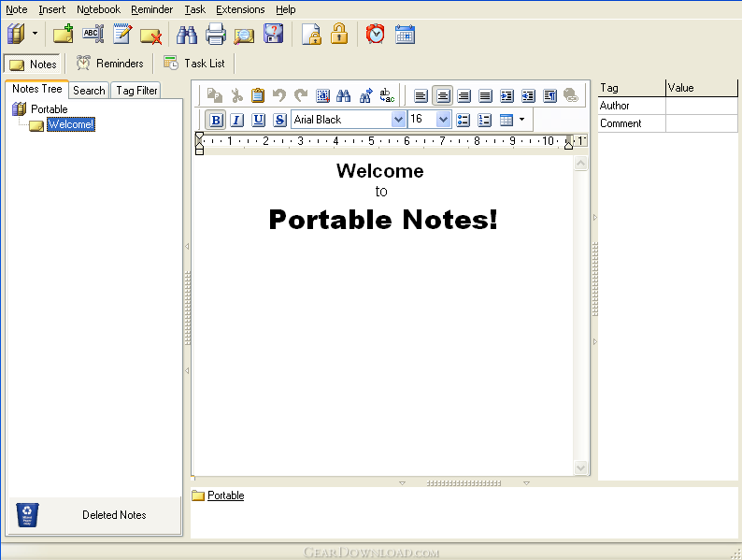Click the edit note notepad-pencil icon
The width and height of the screenshot is (742, 560).
point(122,34)
